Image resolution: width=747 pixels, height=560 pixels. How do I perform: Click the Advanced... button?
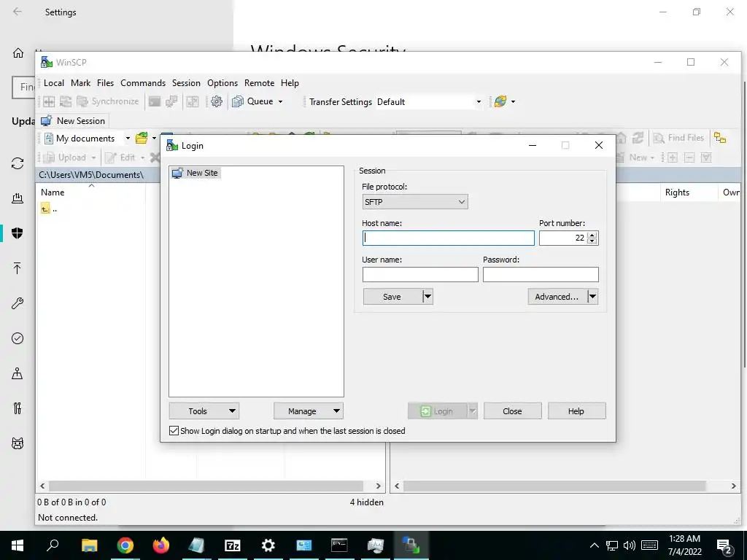coord(557,297)
